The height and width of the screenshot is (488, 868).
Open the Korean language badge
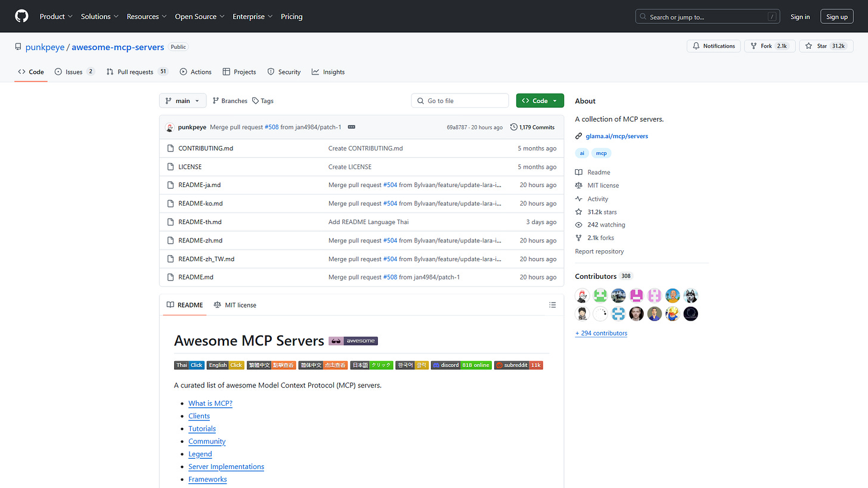412,365
